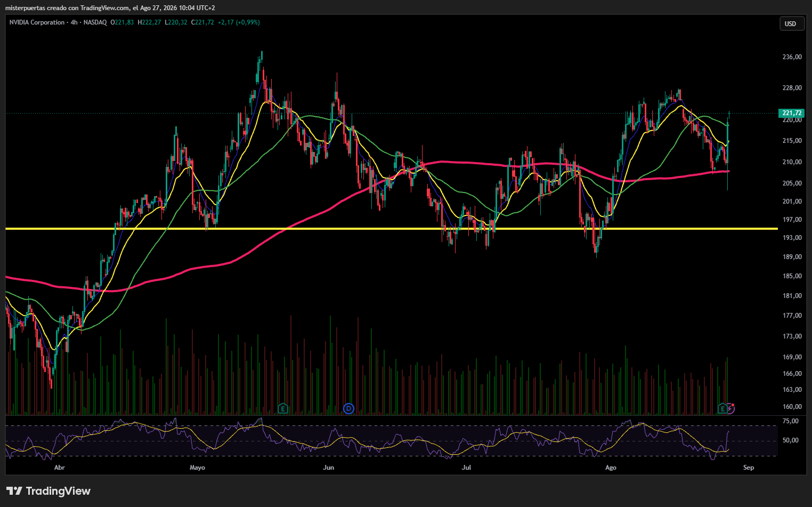
Task: Click the Jul label on the time axis
Action: pyautogui.click(x=467, y=468)
